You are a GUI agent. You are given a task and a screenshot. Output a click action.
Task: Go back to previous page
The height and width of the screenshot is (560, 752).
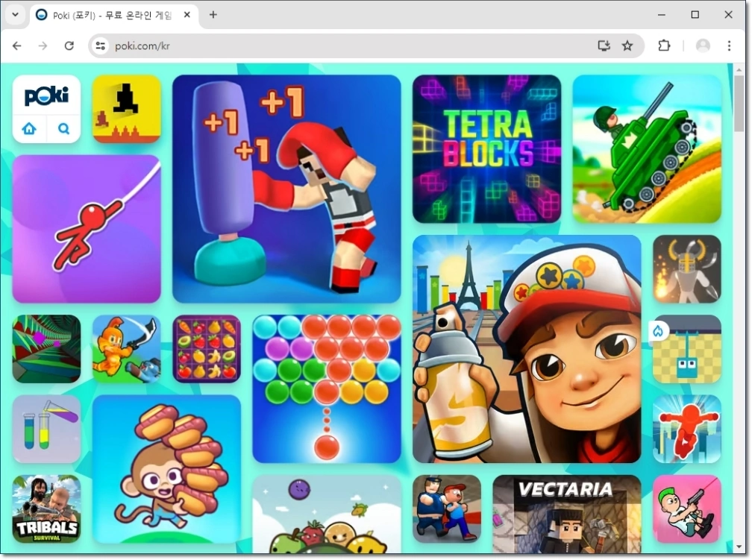point(17,45)
